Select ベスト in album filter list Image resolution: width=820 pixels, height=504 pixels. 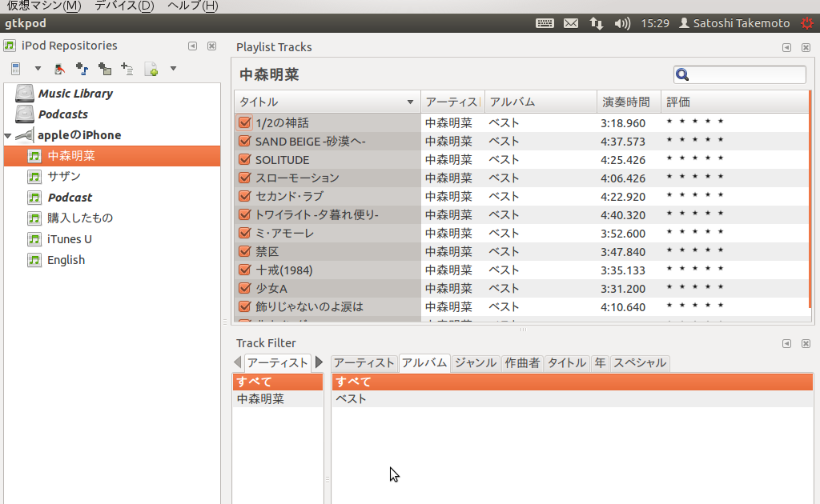(x=572, y=399)
